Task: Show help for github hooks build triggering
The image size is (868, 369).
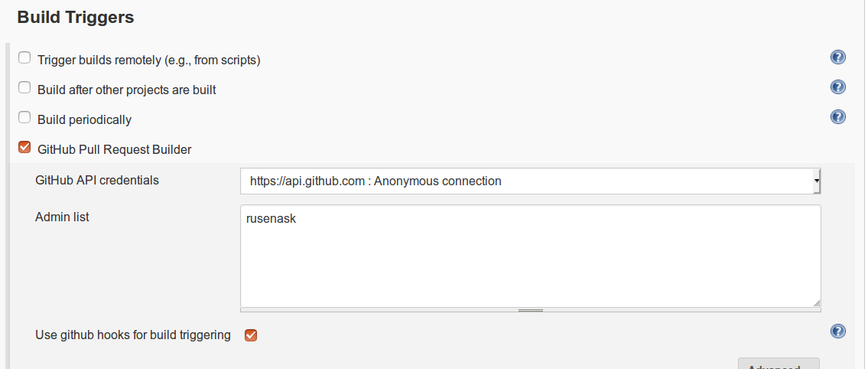Action: [x=837, y=331]
